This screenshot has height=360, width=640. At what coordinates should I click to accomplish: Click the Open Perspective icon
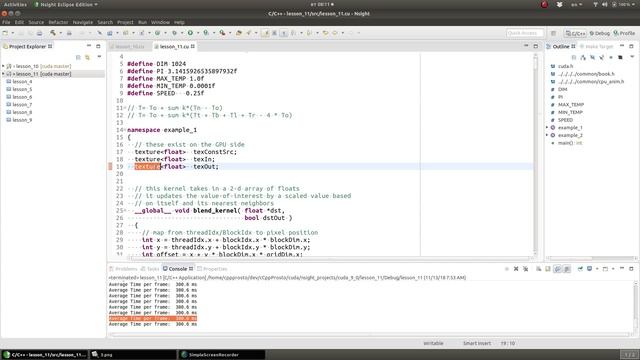pos(553,33)
